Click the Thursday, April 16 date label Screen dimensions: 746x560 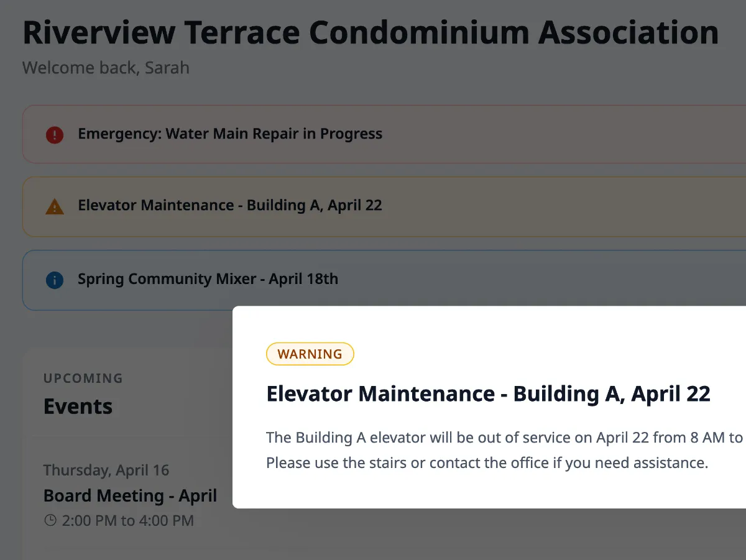(106, 470)
